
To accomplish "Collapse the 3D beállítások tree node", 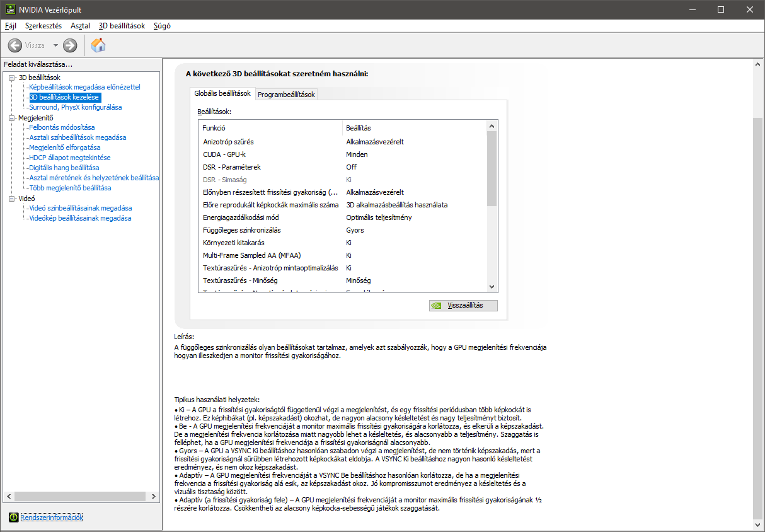I will (12, 78).
